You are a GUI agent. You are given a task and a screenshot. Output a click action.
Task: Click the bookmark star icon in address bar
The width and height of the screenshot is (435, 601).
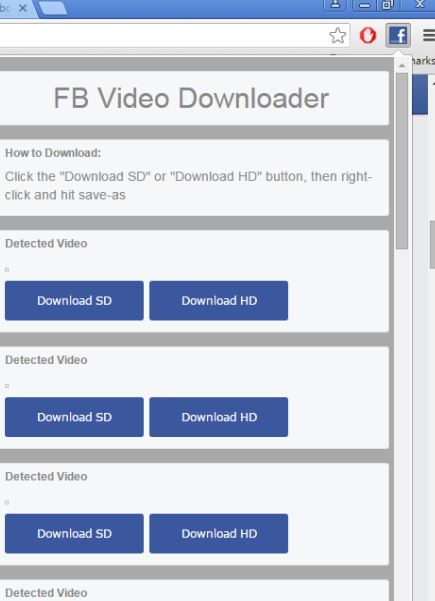point(338,36)
